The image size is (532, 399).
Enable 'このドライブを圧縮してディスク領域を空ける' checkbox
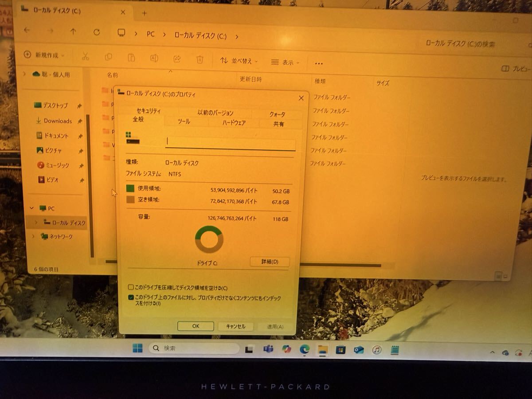(131, 287)
